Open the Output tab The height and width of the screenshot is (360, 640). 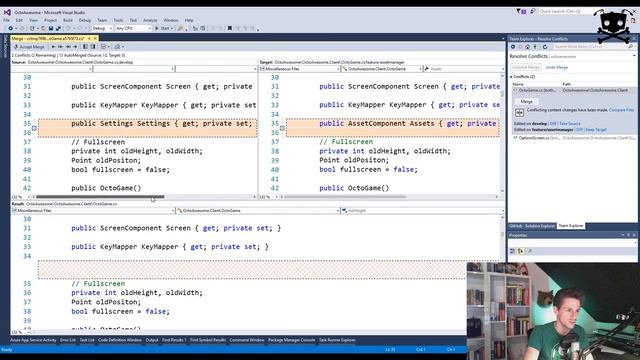point(152,340)
